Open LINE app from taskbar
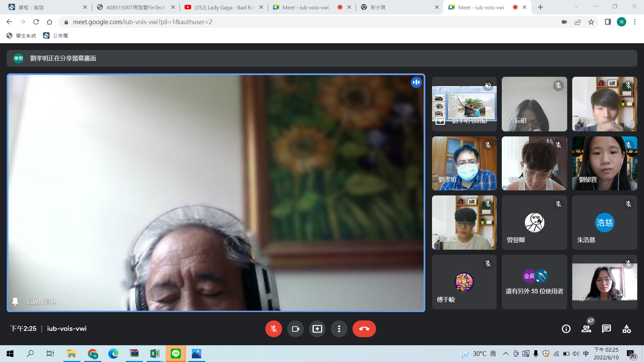Viewport: 644px width, 362px height. point(175,354)
